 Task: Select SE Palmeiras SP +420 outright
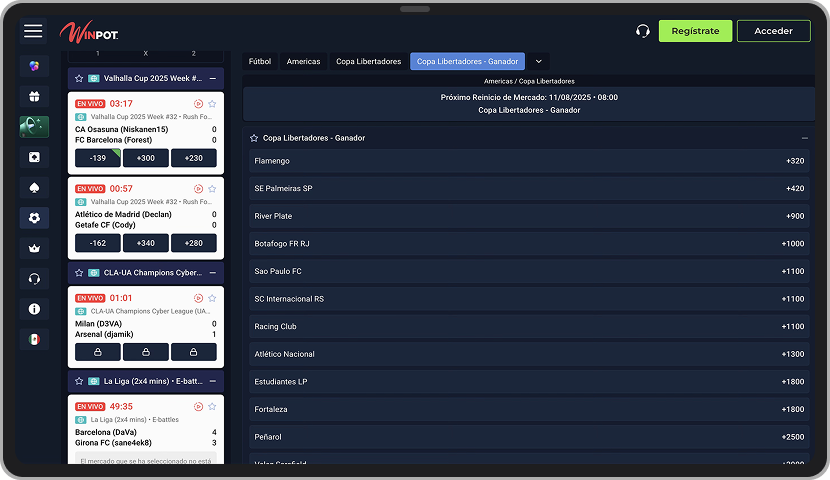(x=529, y=188)
